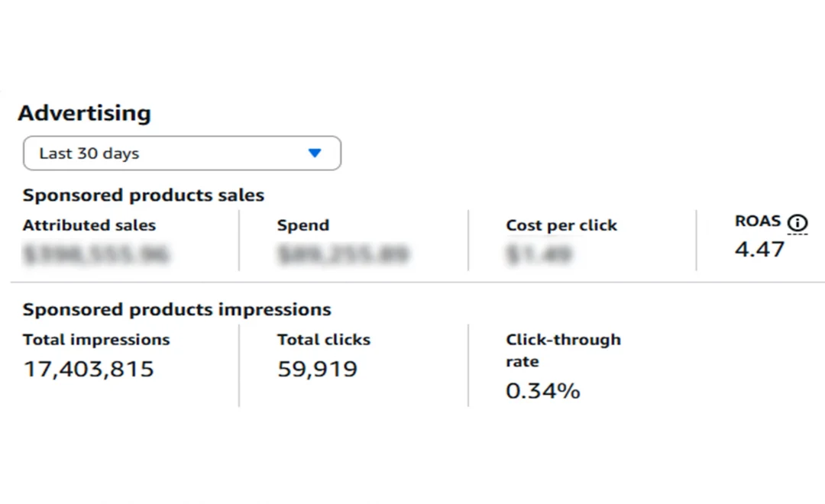Click the 17,403,815 impressions number
This screenshot has height=504, width=825.
(89, 369)
